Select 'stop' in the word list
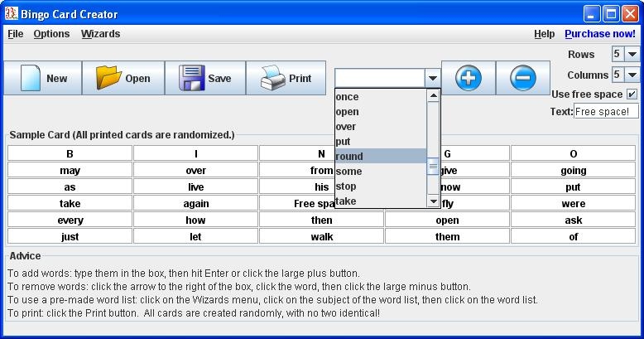The image size is (644, 339). click(x=381, y=186)
